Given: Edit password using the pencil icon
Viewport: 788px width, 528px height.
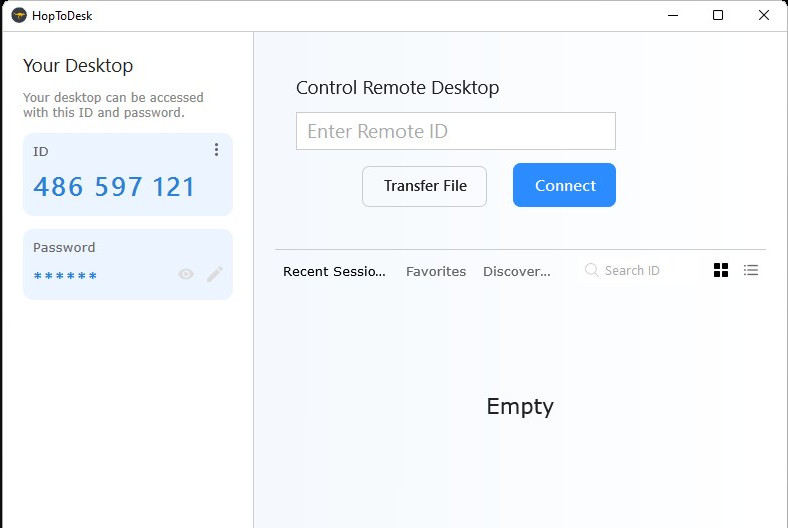Looking at the screenshot, I should click(215, 274).
